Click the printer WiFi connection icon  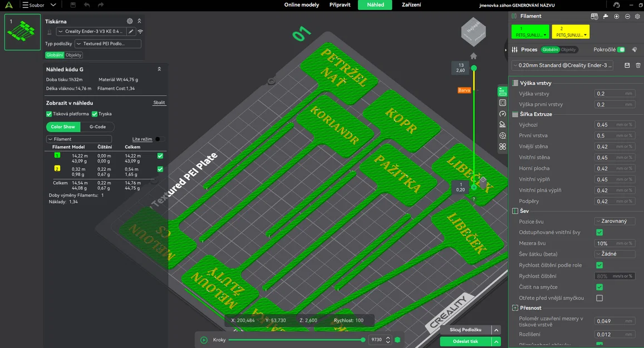(x=140, y=31)
